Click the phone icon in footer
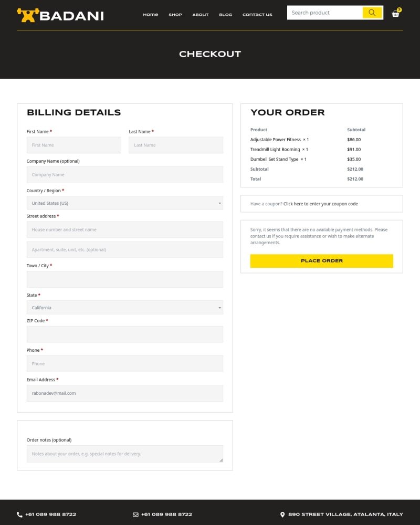Image resolution: width=420 pixels, height=525 pixels. (x=20, y=514)
